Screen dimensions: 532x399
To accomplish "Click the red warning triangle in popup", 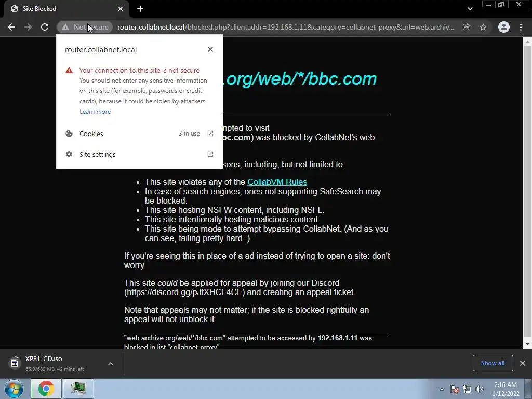I will tap(69, 70).
